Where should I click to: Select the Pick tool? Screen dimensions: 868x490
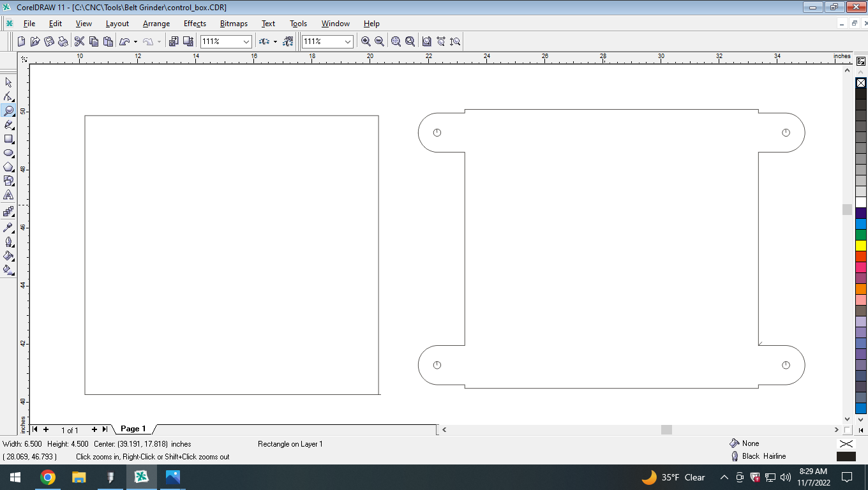tap(9, 82)
